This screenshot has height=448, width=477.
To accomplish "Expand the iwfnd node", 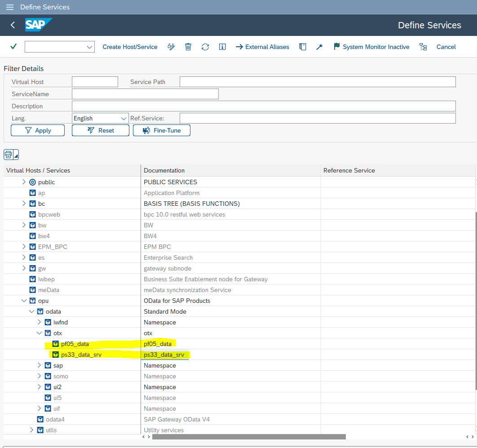I will 39,322.
